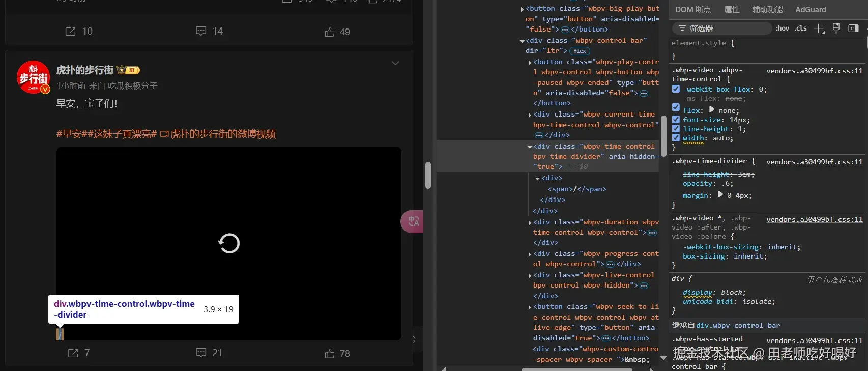Open the post options chevron menu
This screenshot has width=868, height=371.
click(x=395, y=63)
